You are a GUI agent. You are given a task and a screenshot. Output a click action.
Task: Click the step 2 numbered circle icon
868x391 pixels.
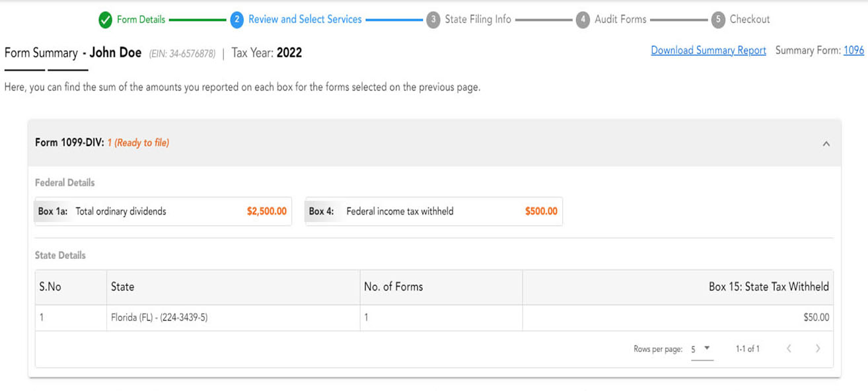click(236, 20)
